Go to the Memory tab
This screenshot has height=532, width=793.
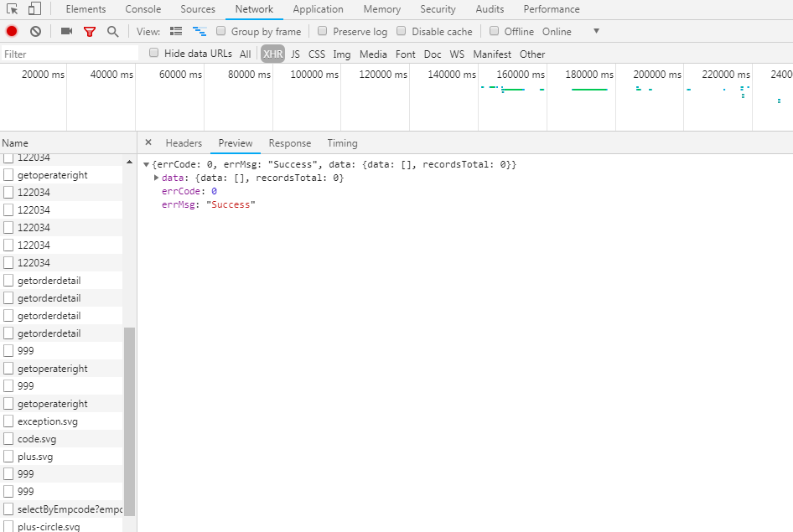(382, 9)
